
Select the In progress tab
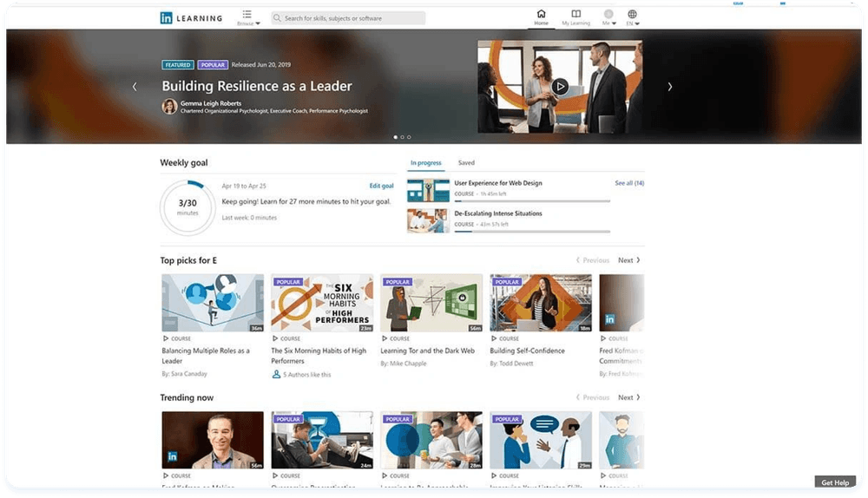(x=426, y=163)
